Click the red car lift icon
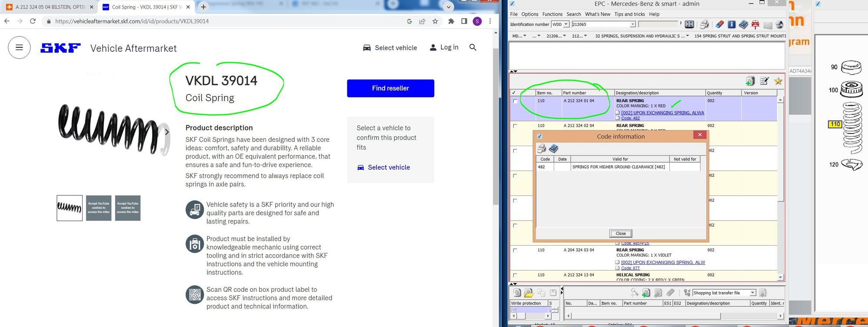Screen dimensions: 868x327 click(x=755, y=25)
